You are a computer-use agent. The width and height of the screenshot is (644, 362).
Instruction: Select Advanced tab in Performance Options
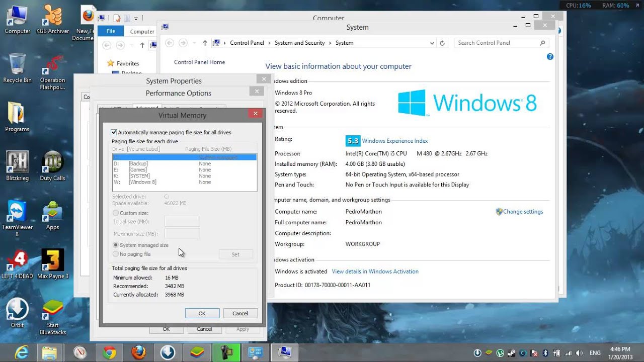(x=146, y=108)
